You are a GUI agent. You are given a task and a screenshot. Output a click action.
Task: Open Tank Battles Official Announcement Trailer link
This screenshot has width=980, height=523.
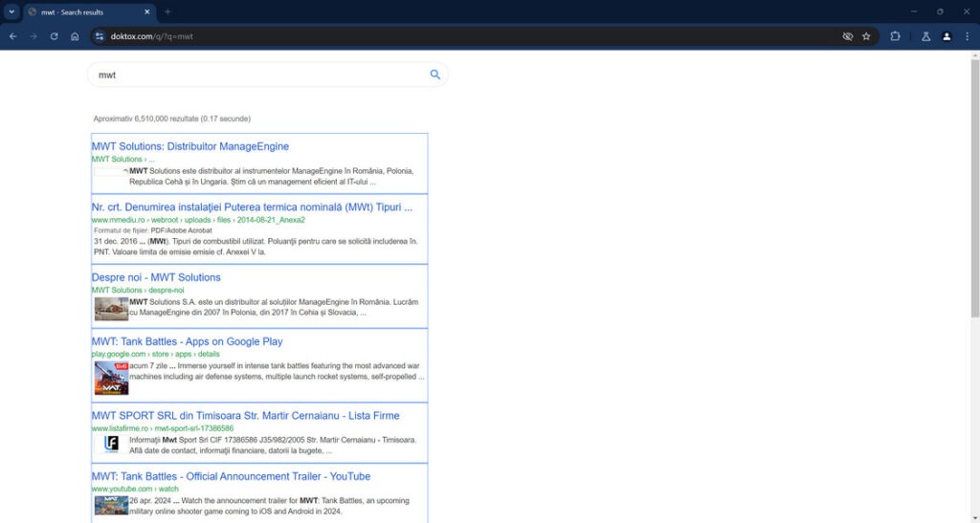pos(232,477)
